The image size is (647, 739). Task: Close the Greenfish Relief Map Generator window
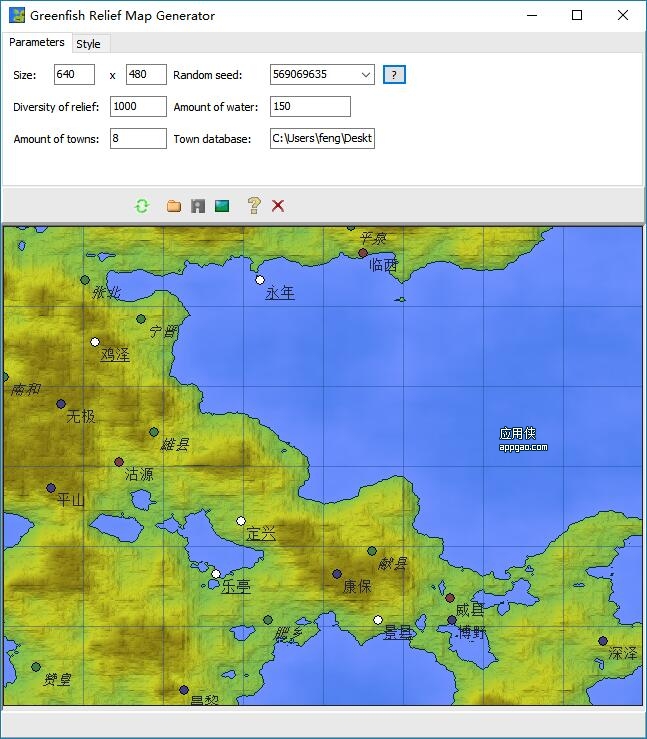pyautogui.click(x=622, y=16)
